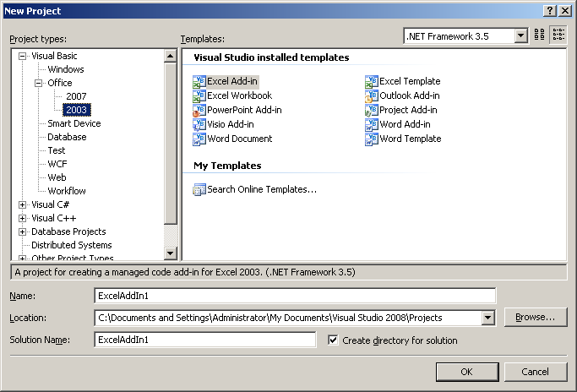The height and width of the screenshot is (392, 577).
Task: Click Search Online Templates... text
Action: point(262,189)
